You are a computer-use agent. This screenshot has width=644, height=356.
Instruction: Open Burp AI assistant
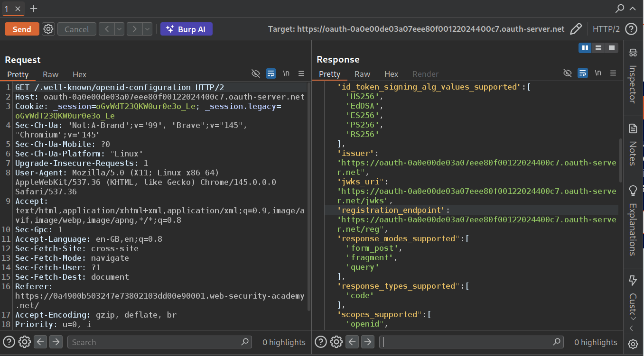click(186, 29)
